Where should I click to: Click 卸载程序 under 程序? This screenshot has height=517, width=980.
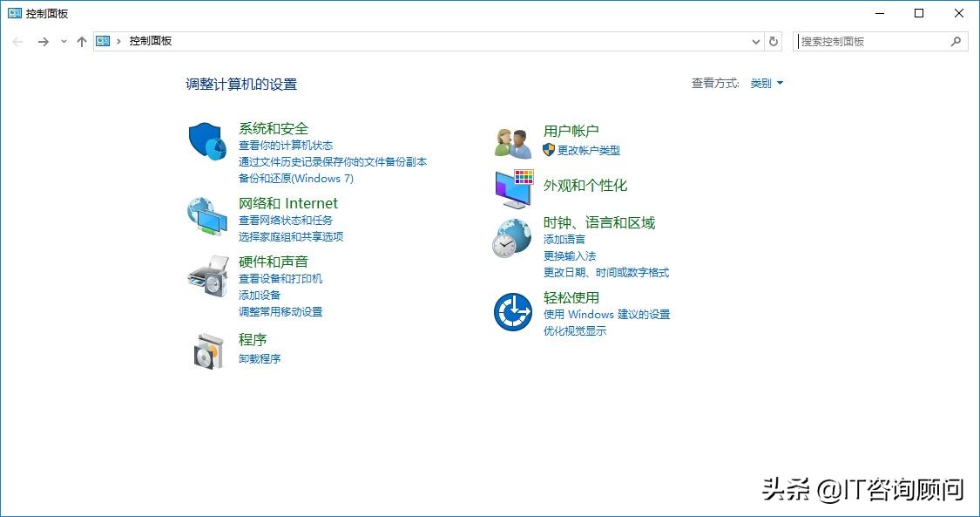[x=260, y=358]
